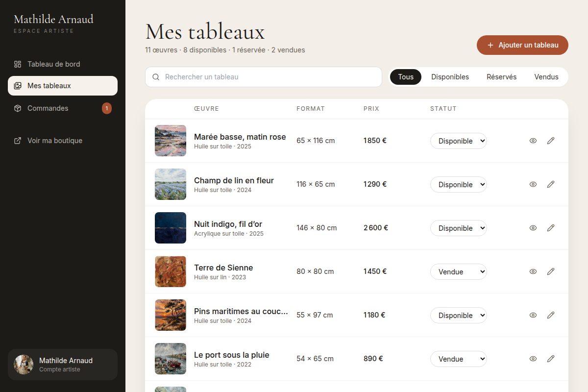Click the eye icon for Champ de lin en fleur
This screenshot has width=588, height=392.
coord(533,184)
